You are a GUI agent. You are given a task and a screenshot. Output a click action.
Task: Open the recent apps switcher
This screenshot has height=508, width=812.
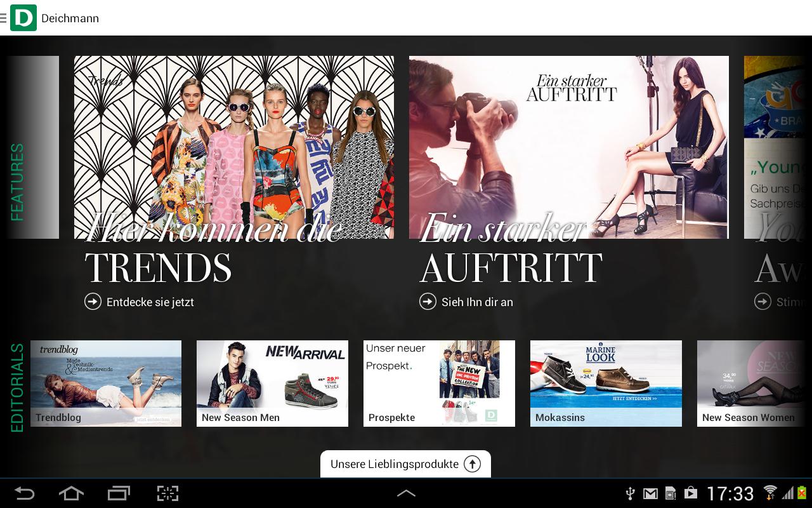point(119,493)
